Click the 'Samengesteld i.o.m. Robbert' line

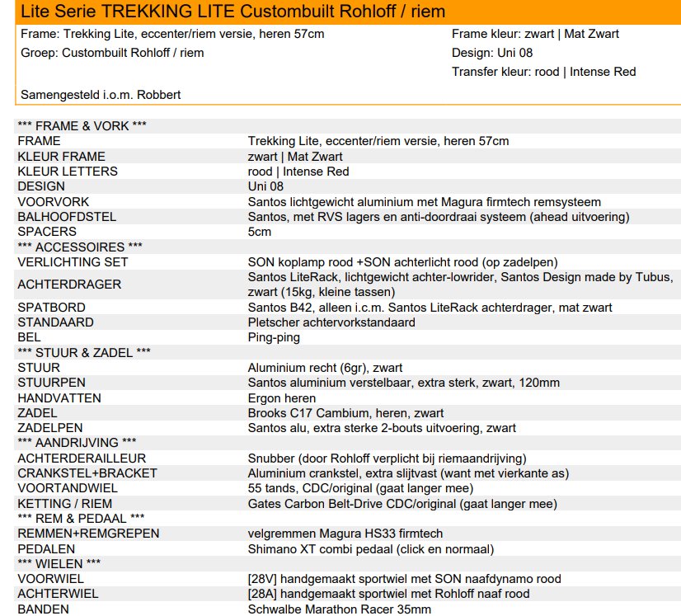point(101,95)
